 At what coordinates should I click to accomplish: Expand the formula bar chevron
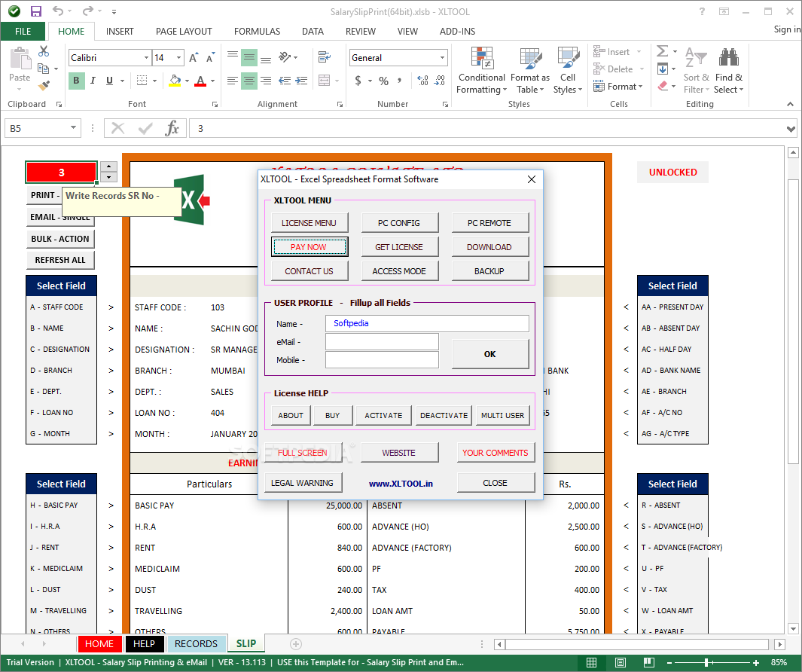[791, 129]
